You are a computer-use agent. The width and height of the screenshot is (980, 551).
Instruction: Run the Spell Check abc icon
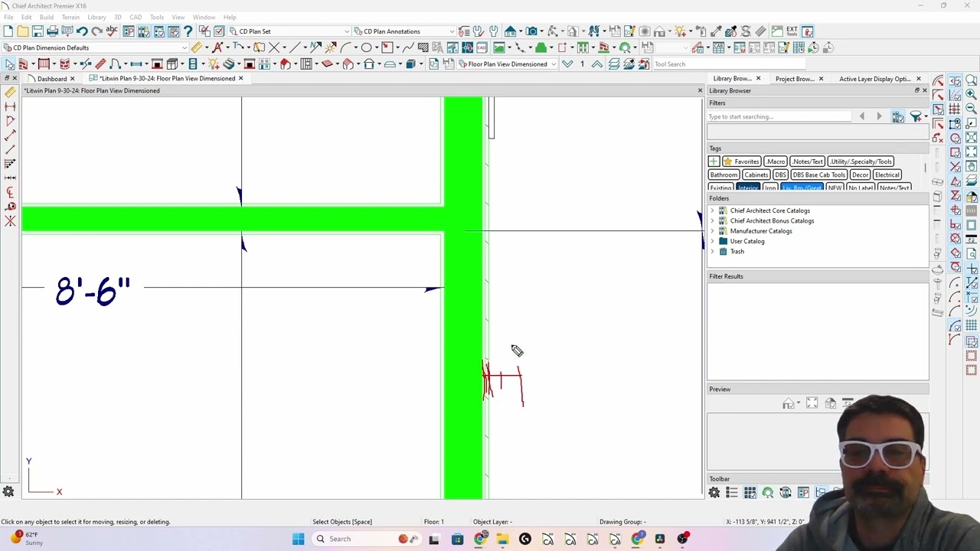112,31
